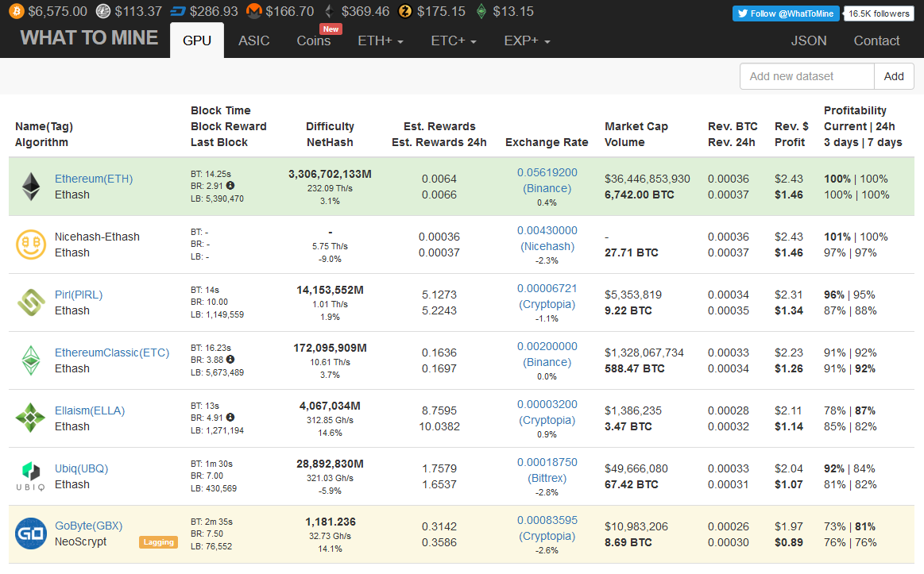Screen dimensions: 924x574
Task: Open the 16.5K followers count link
Action: tap(879, 13)
